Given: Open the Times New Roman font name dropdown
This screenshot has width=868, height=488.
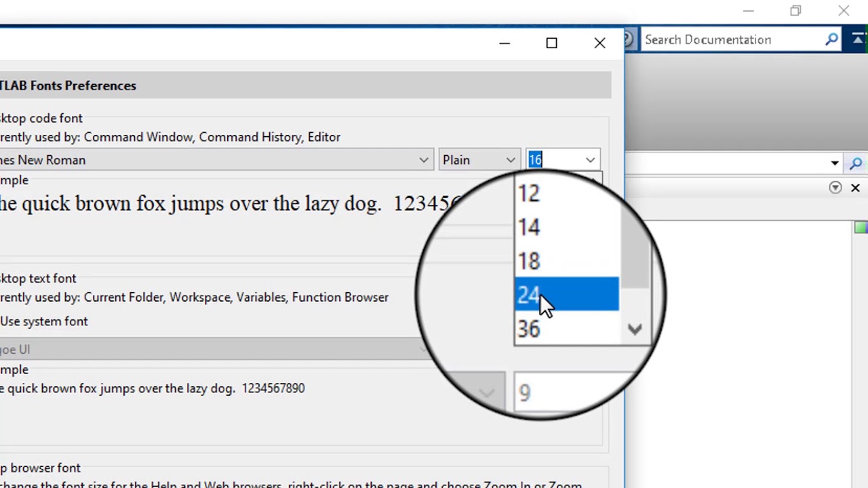Looking at the screenshot, I should [x=216, y=160].
